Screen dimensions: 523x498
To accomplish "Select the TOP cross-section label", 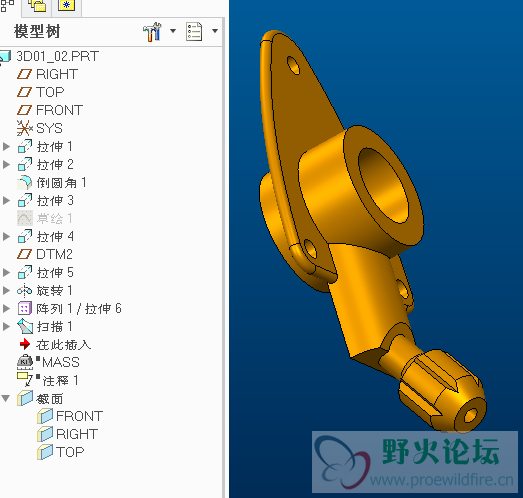I will [70, 452].
